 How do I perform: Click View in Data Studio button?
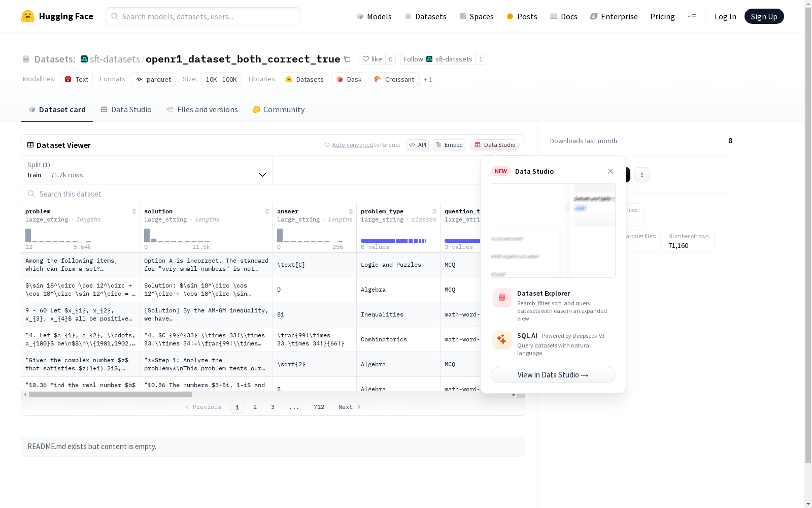553,375
